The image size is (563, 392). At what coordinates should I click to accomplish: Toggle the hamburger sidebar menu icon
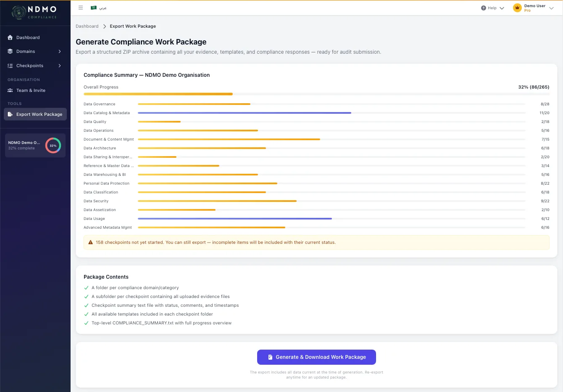click(81, 8)
